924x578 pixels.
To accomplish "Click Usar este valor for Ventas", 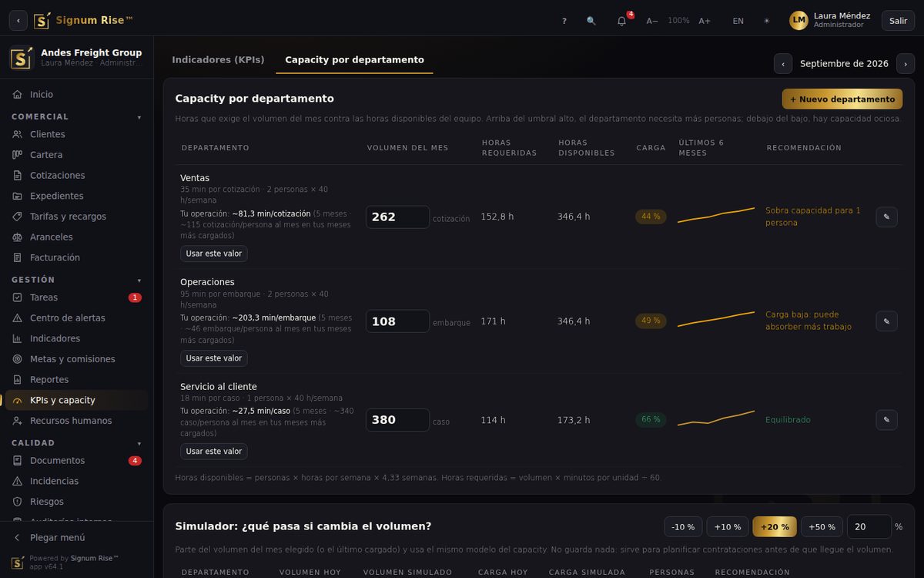I will [x=214, y=254].
